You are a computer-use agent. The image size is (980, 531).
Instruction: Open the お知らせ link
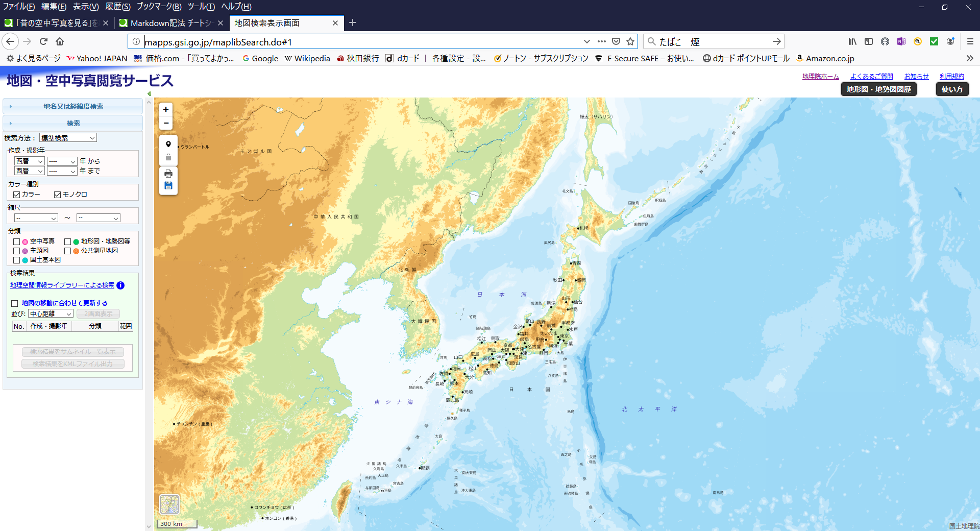[916, 77]
